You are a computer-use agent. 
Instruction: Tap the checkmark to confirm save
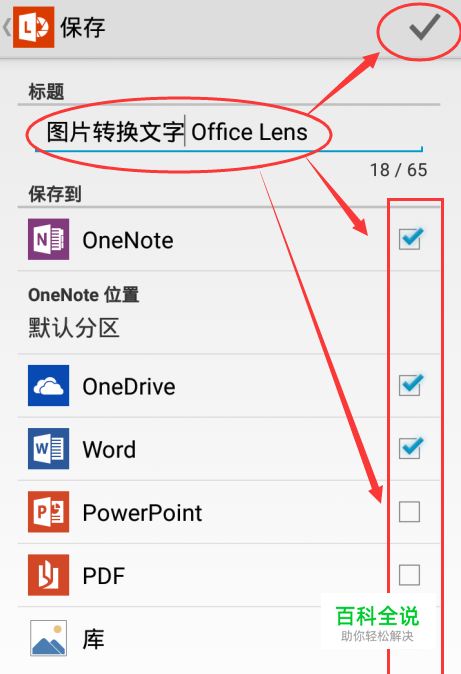424,27
